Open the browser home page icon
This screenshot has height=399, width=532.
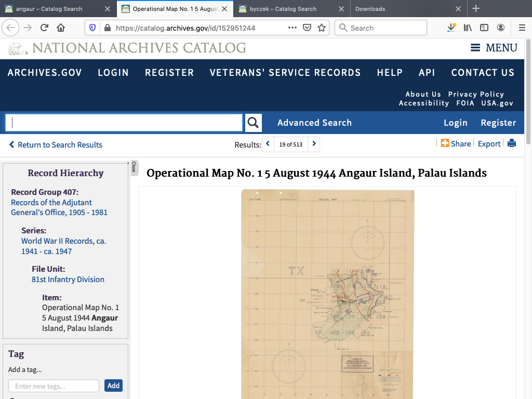[x=61, y=28]
